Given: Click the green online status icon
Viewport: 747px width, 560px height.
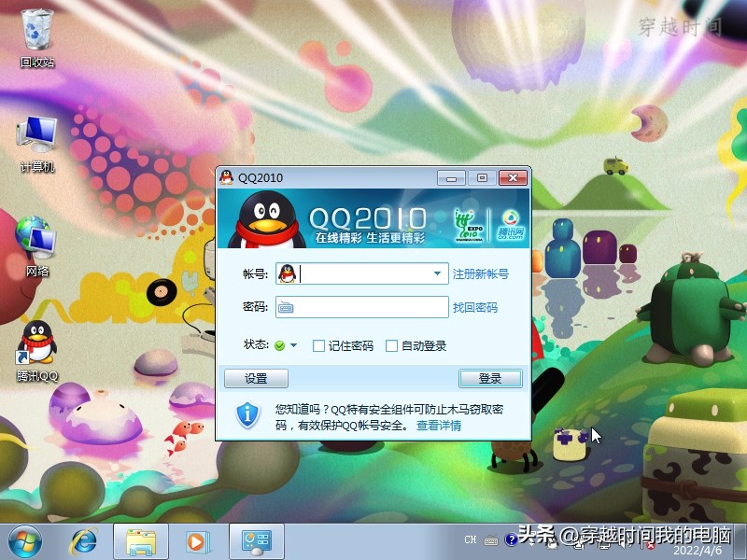Looking at the screenshot, I should pos(279,345).
